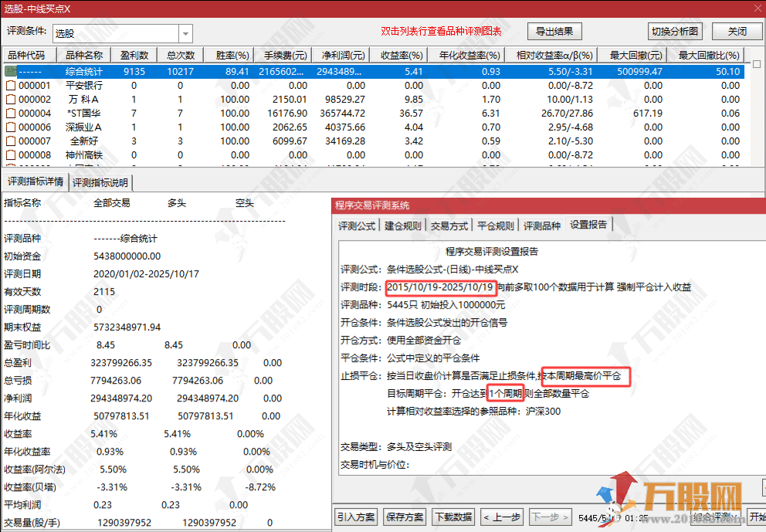Click the 切换分析图 button
Screen dimensions: 766x532
tap(675, 32)
